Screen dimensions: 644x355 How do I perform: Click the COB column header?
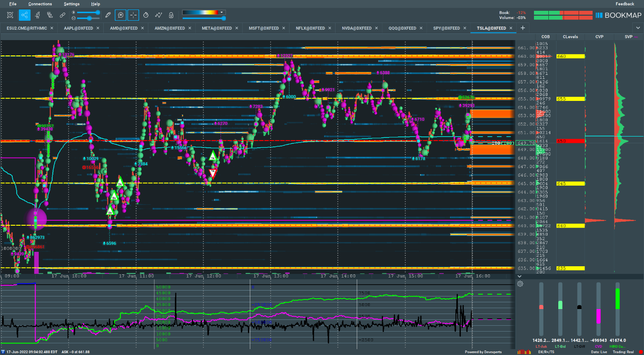click(x=545, y=36)
